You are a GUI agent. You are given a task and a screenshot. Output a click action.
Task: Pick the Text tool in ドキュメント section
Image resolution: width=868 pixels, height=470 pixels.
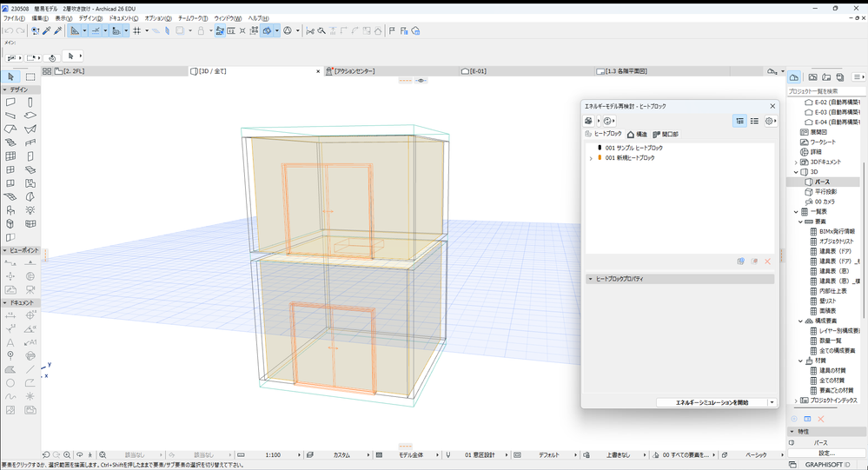click(x=10, y=342)
